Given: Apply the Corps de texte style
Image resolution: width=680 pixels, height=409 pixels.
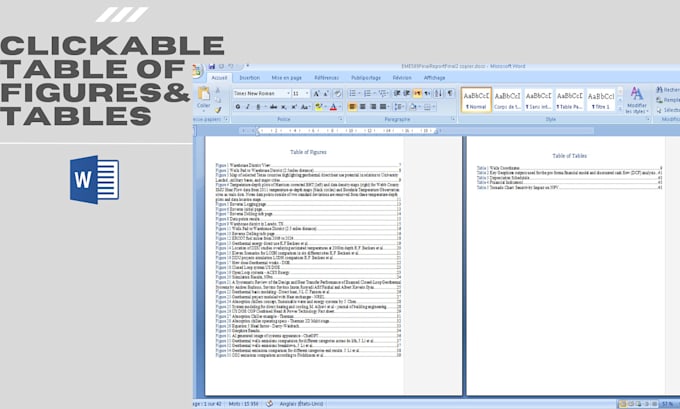Looking at the screenshot, I should pyautogui.click(x=507, y=100).
